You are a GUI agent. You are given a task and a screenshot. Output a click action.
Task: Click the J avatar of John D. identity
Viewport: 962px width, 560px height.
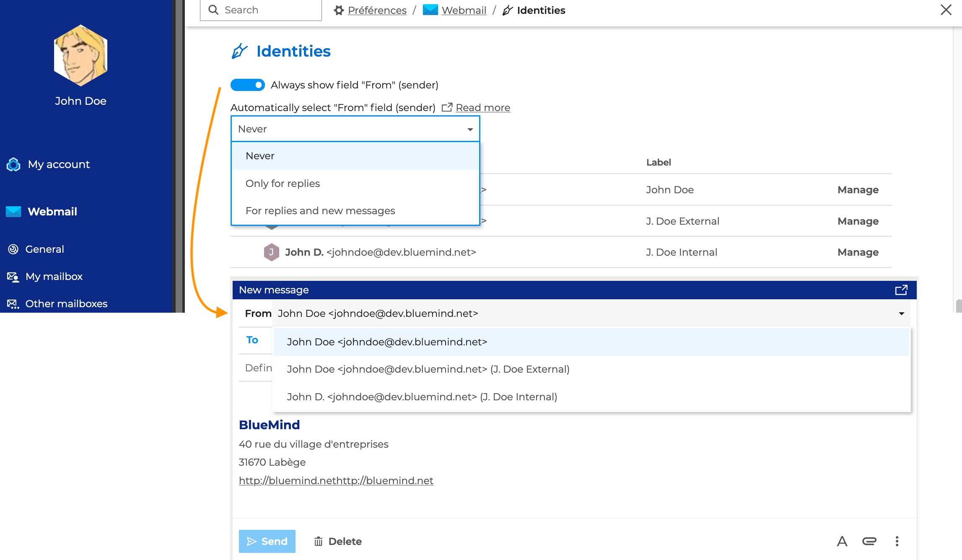click(x=271, y=252)
